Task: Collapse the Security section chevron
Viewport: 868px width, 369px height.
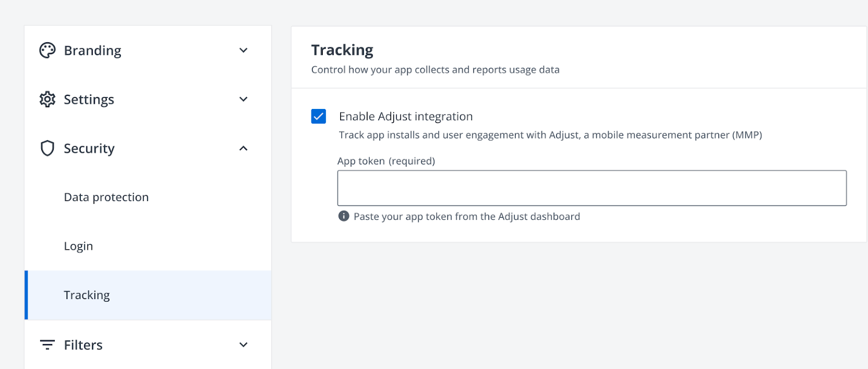Action: pos(244,148)
